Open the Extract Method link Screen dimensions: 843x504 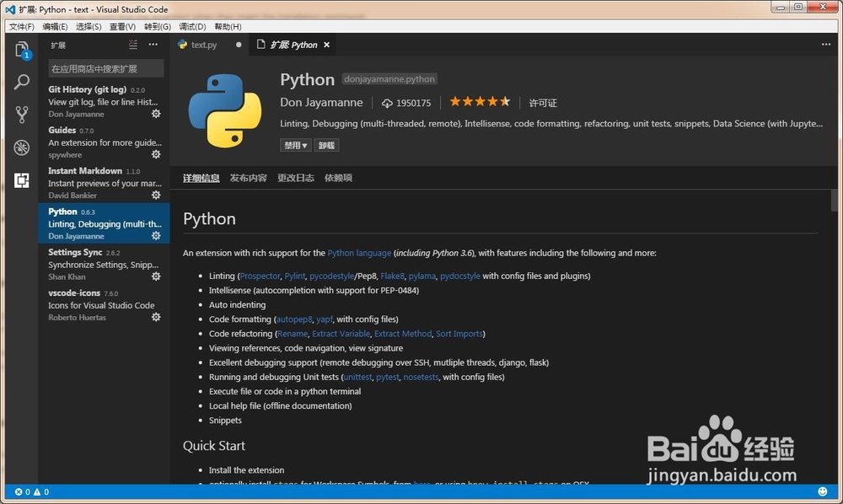pos(403,334)
